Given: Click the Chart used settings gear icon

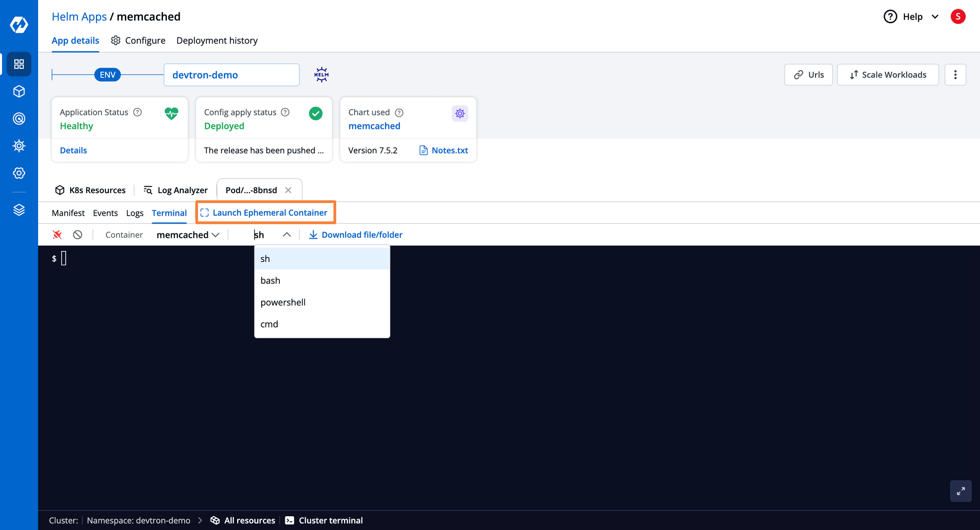Looking at the screenshot, I should coord(459,112).
